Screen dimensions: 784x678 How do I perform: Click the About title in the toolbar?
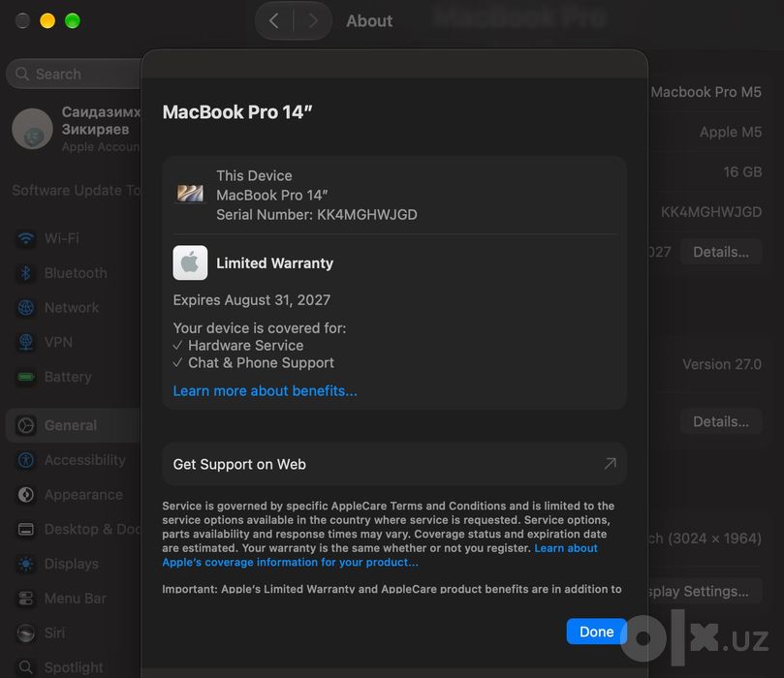[369, 21]
